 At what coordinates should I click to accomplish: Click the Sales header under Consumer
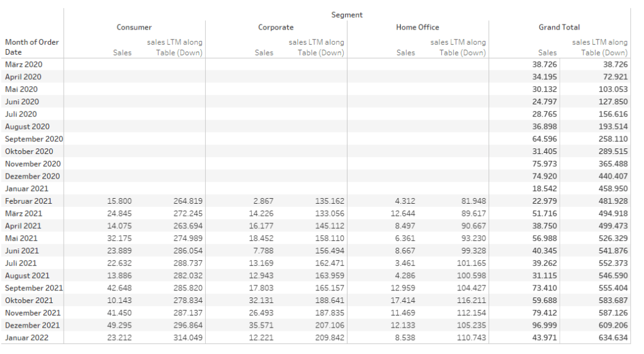point(122,53)
